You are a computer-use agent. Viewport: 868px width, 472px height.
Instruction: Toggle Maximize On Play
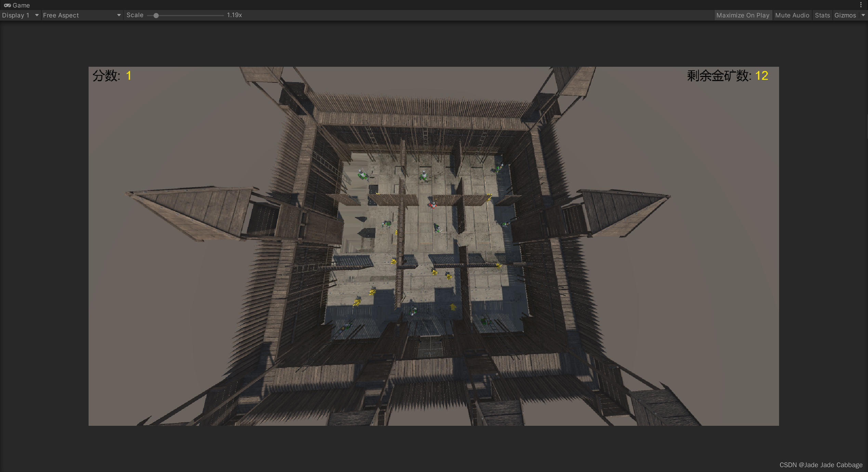pos(742,15)
